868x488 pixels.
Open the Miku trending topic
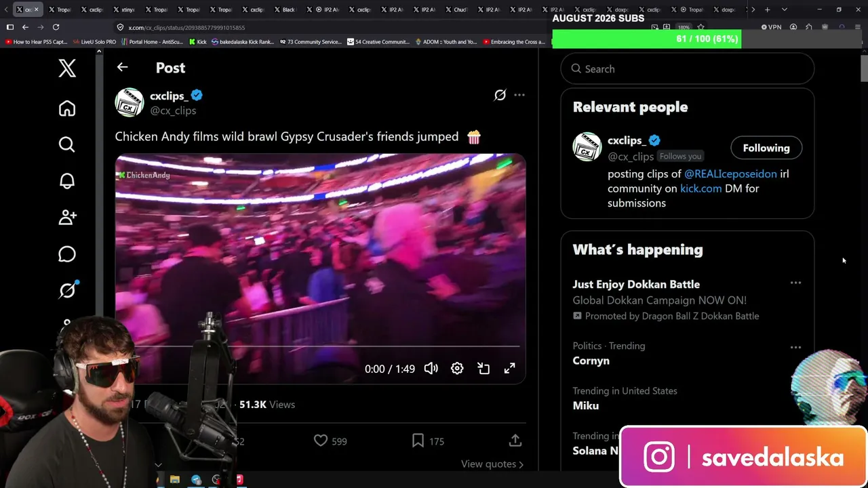[585, 405]
